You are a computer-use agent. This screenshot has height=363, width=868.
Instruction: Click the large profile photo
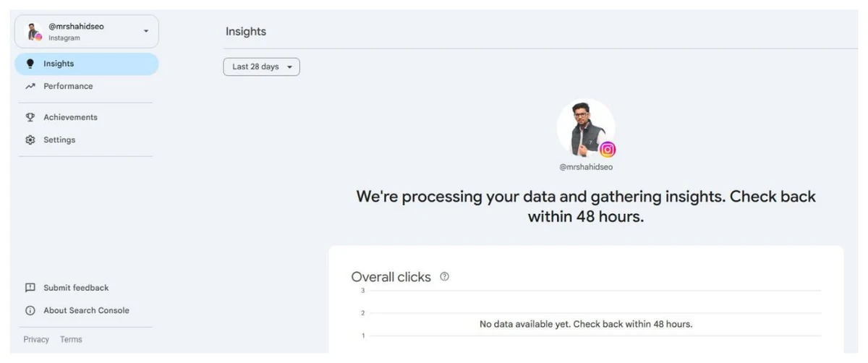pyautogui.click(x=585, y=127)
